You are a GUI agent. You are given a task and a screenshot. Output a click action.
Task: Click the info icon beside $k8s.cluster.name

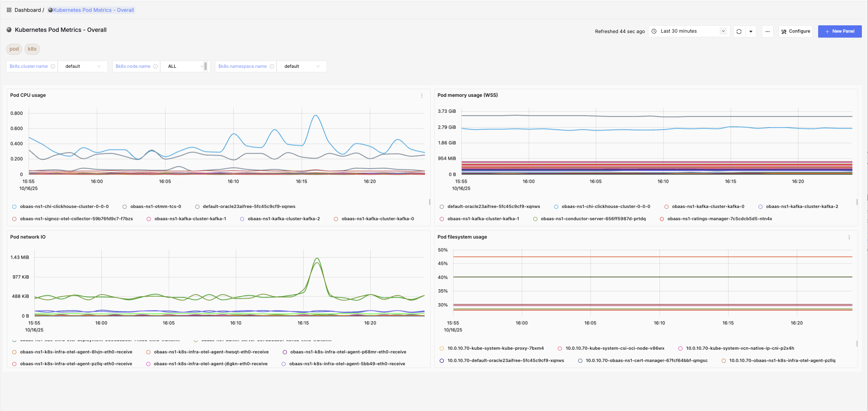pos(53,66)
